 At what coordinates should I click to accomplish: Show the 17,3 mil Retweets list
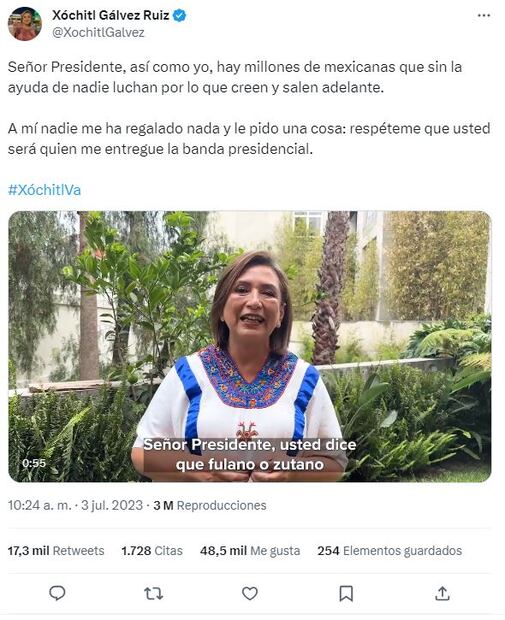pyautogui.click(x=56, y=551)
